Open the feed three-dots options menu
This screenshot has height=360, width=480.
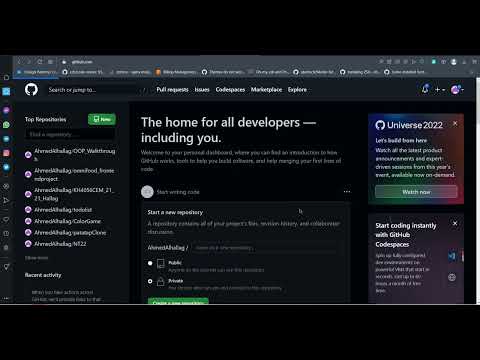(x=347, y=192)
